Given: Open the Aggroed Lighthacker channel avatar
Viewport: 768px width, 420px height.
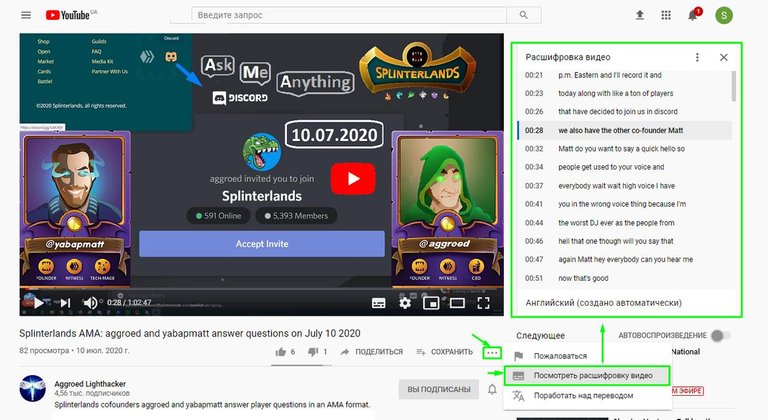Looking at the screenshot, I should 32,389.
